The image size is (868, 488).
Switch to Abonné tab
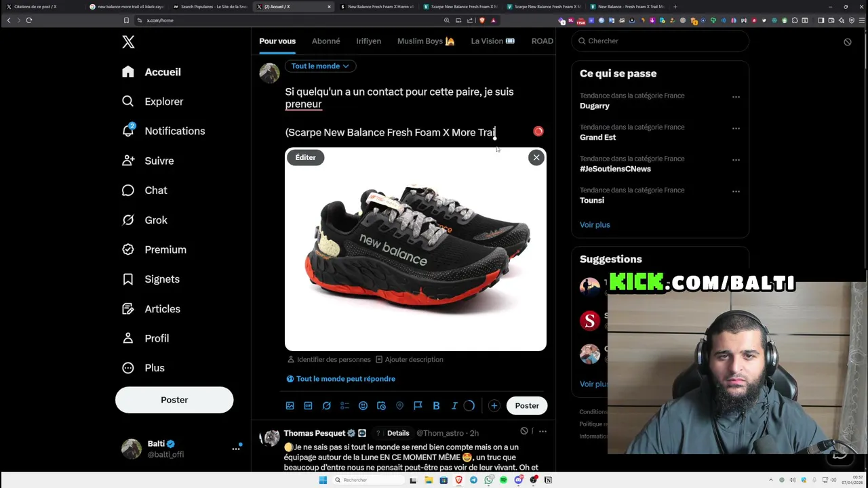tap(326, 41)
